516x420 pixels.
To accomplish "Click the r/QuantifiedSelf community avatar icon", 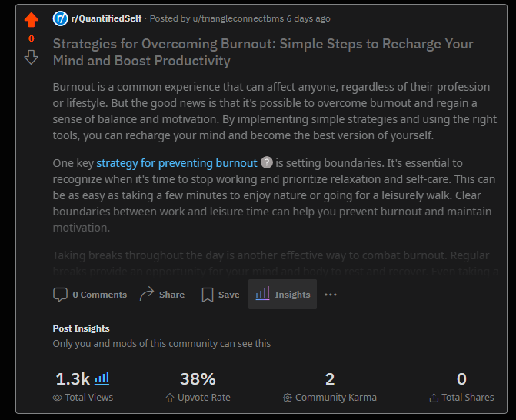I will (60, 18).
